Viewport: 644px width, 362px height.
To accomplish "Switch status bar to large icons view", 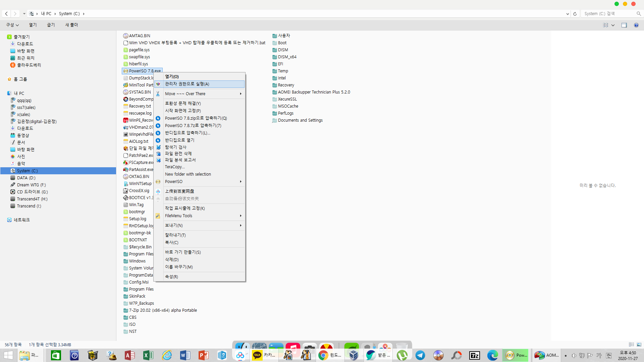I will tap(639, 345).
